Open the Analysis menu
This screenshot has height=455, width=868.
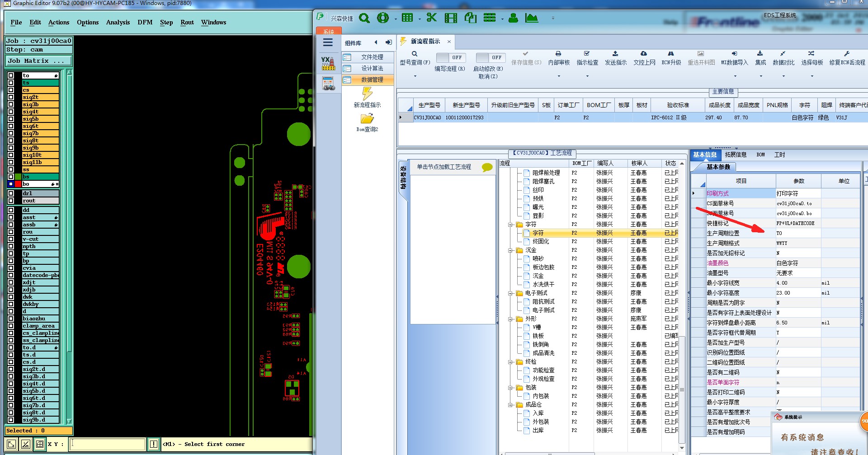(x=118, y=22)
